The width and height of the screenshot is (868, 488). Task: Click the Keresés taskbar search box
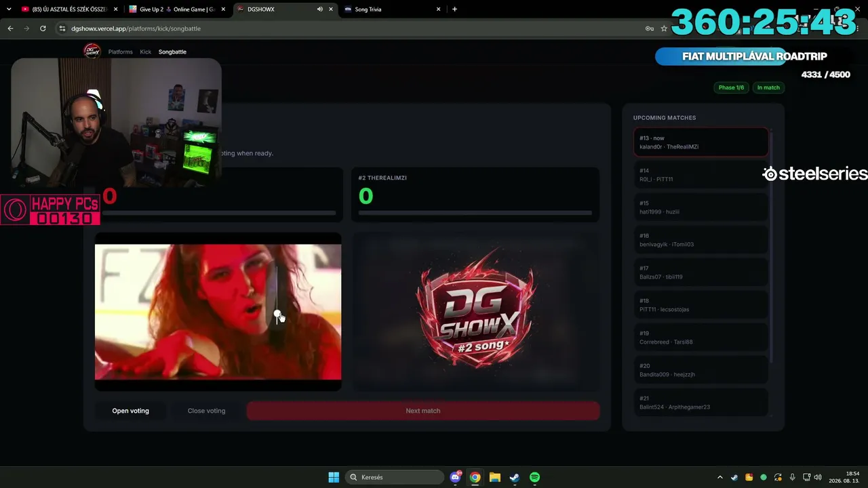394,477
